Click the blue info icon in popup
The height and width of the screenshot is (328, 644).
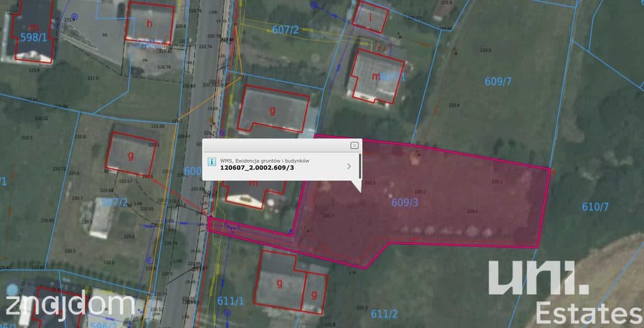coord(211,162)
